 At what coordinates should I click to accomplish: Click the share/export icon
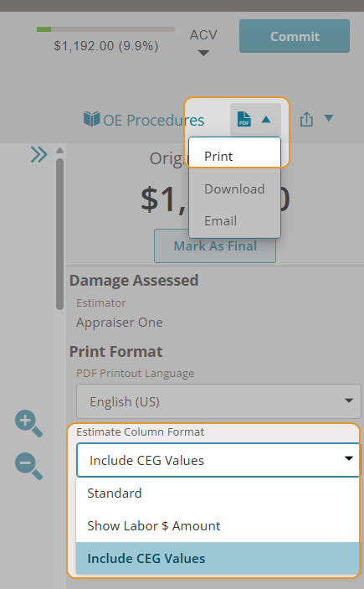(306, 120)
